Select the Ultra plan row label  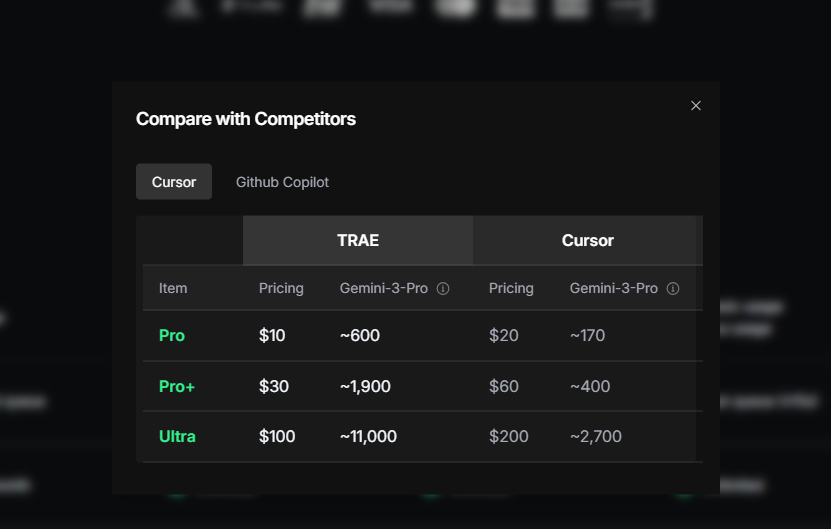[177, 436]
